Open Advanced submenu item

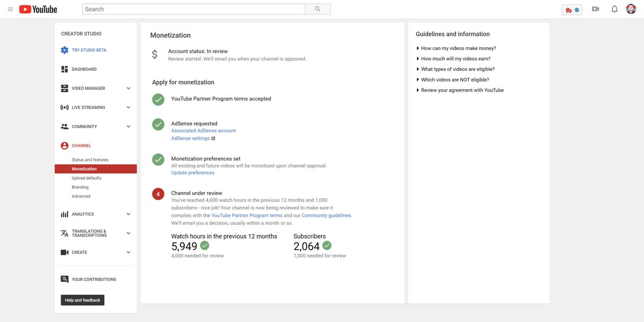(x=81, y=196)
